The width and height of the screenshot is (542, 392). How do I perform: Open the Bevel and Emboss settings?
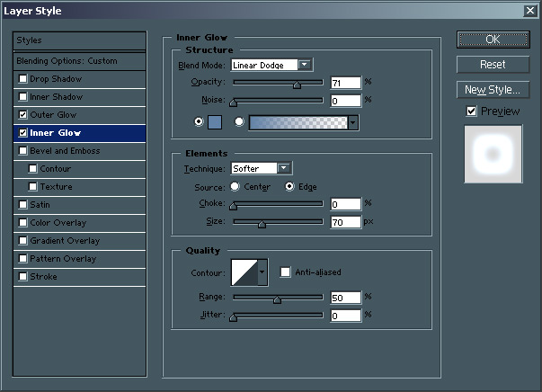click(65, 151)
